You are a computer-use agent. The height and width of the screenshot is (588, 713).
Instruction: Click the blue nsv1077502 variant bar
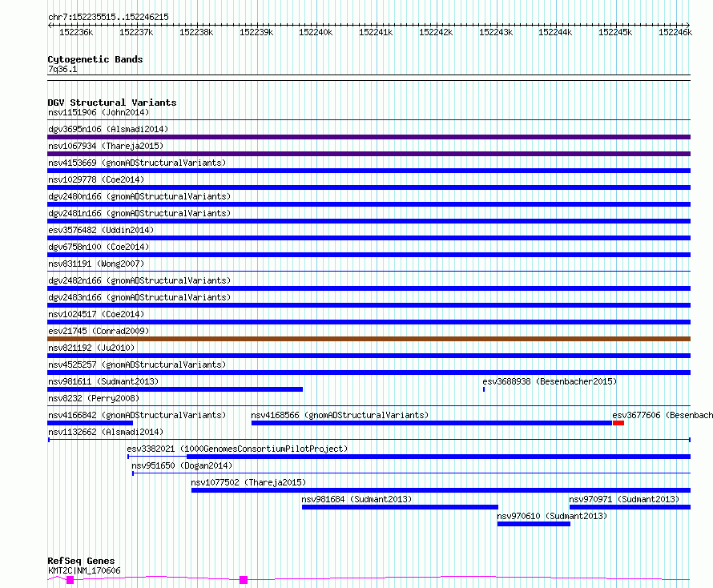[441, 490]
